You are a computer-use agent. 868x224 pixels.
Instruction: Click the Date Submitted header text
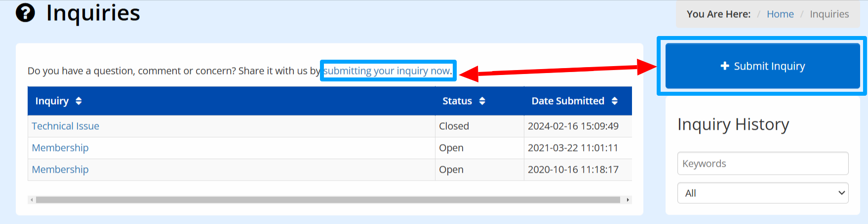click(x=568, y=101)
